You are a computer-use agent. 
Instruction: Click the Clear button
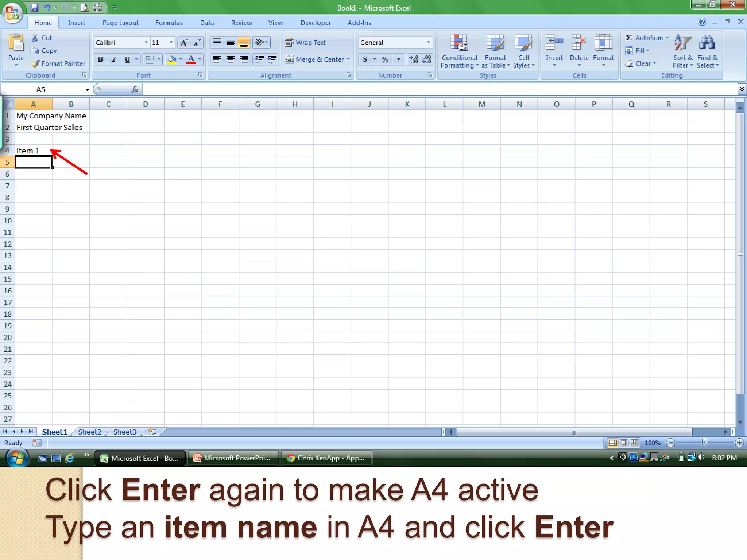coord(640,64)
